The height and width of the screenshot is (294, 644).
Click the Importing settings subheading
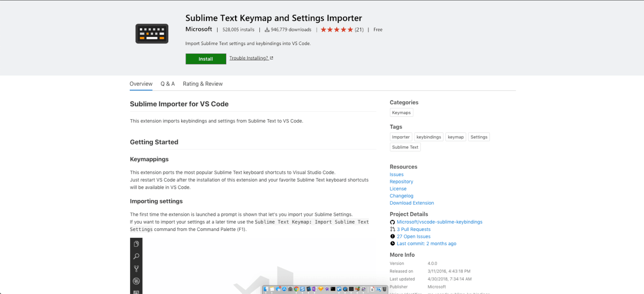(156, 201)
